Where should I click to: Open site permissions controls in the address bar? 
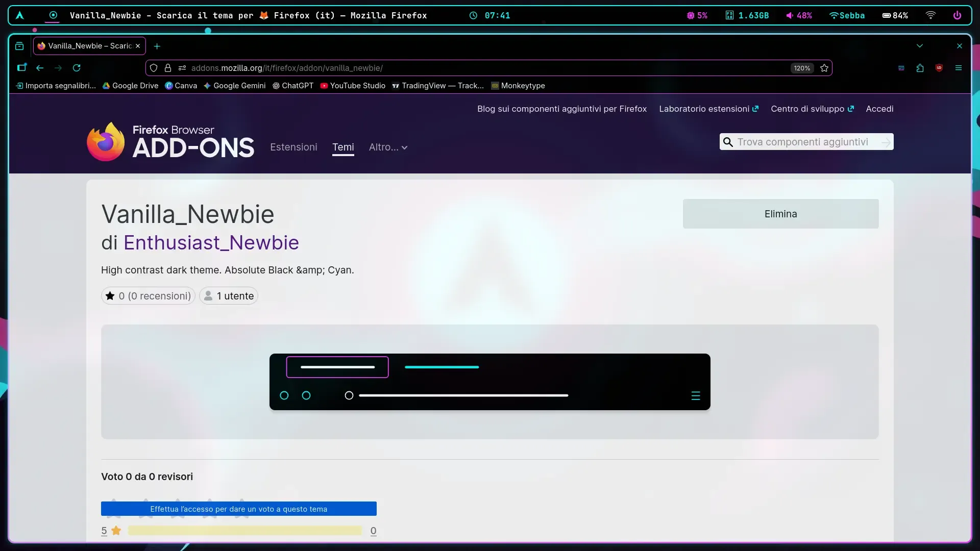click(182, 68)
